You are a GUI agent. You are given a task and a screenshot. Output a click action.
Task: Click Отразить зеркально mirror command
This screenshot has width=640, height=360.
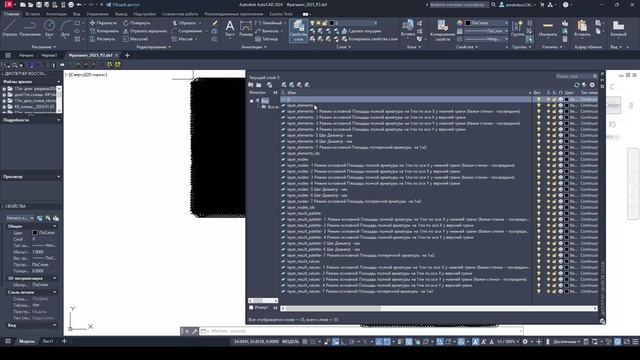[x=145, y=31]
